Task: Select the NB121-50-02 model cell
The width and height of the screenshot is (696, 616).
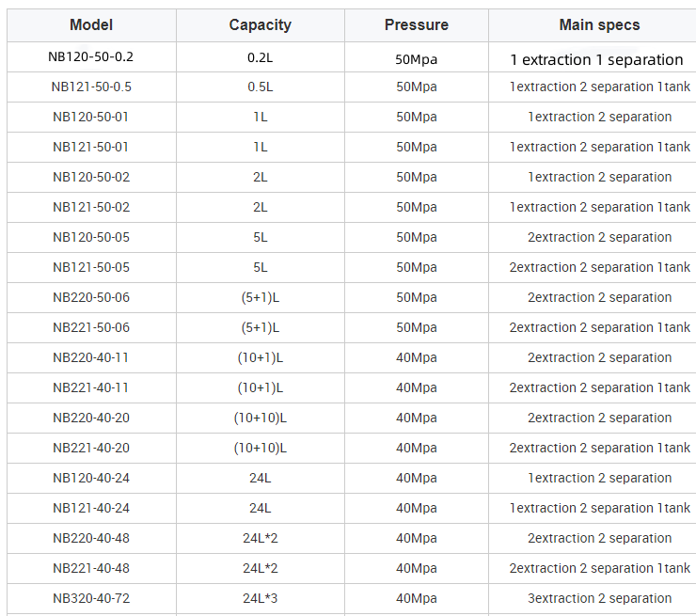Action: pos(91,207)
